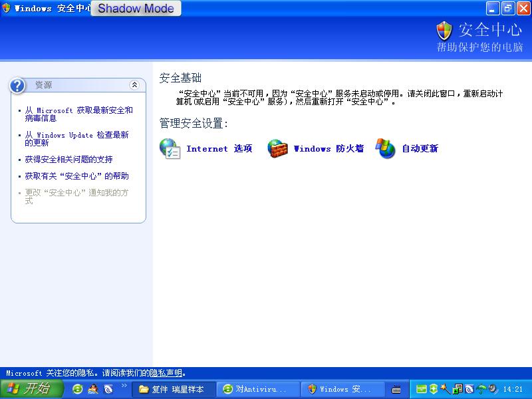The height and width of the screenshot is (399, 532).
Task: Click the blue swirl tray icon
Action: pos(469,389)
